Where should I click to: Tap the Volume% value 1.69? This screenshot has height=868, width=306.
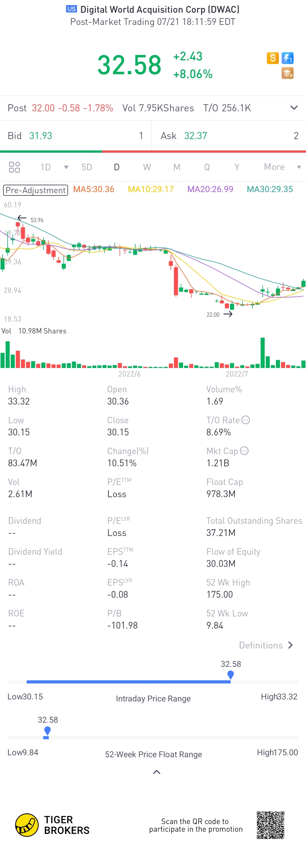click(x=215, y=401)
